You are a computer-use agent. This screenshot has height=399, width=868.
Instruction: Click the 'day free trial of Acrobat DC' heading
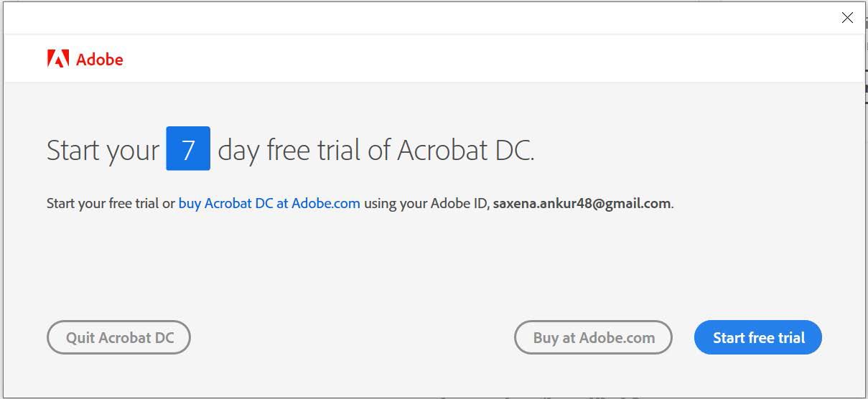pyautogui.click(x=375, y=150)
